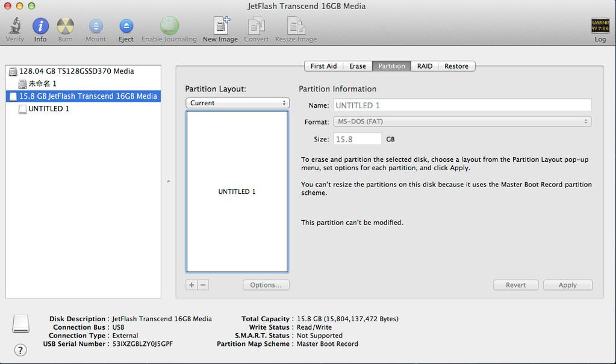The width and height of the screenshot is (616, 364).
Task: Click the Resize Image icon
Action: 296,25
